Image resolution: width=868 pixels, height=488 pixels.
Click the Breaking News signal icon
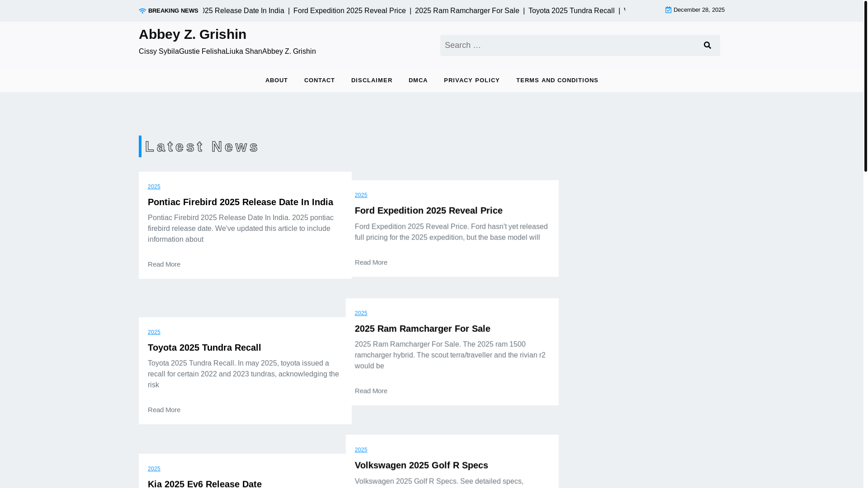(x=142, y=11)
